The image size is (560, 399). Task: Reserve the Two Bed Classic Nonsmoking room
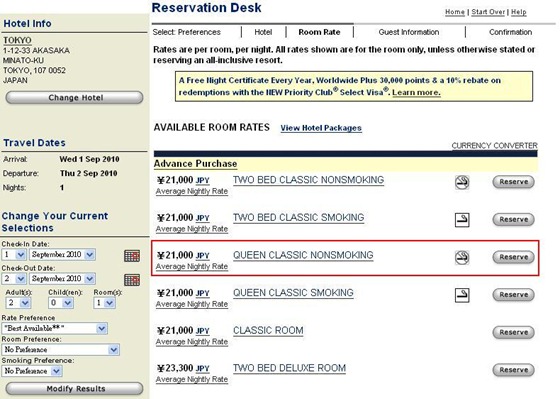click(x=513, y=182)
